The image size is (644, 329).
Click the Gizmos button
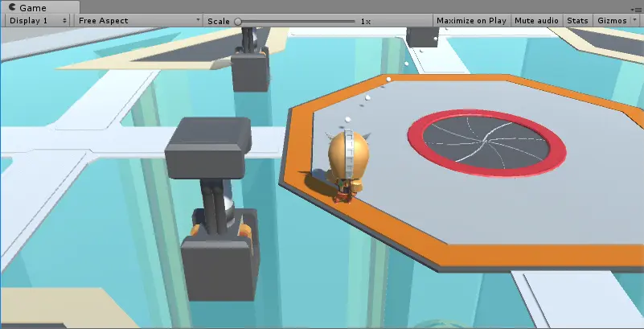(612, 21)
